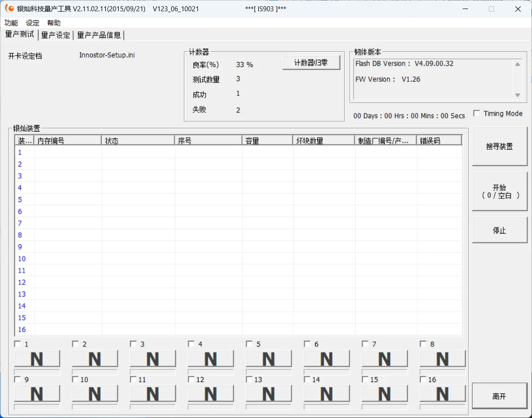
Task: Check the port 3 checkbox
Action: click(133, 344)
